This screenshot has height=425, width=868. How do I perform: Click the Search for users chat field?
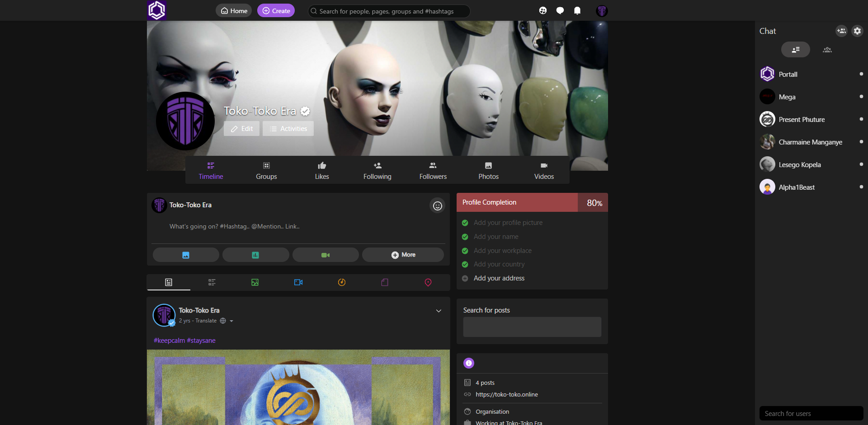(811, 413)
